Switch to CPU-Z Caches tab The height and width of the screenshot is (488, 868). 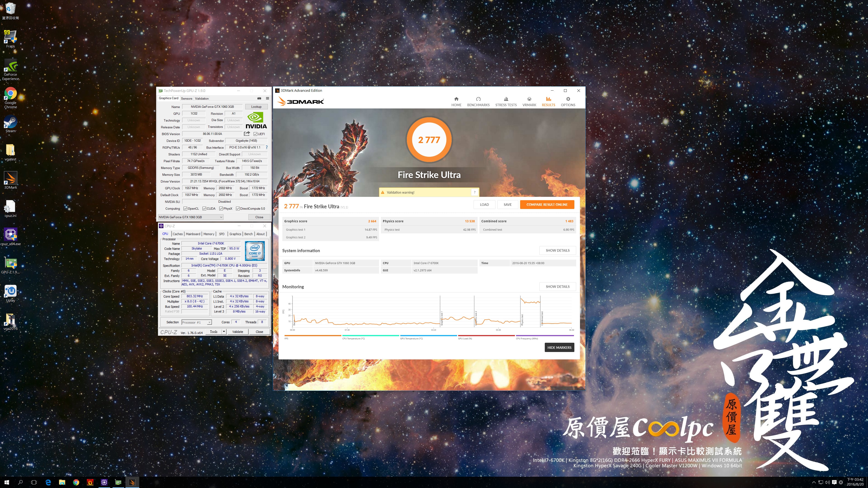pyautogui.click(x=178, y=234)
